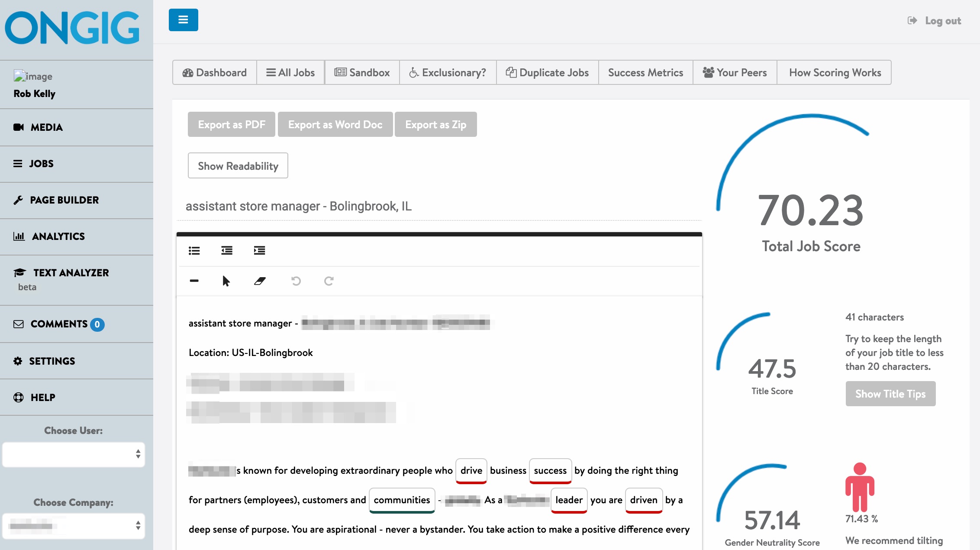
Task: Click the highlighted word 'communities'
Action: (402, 500)
